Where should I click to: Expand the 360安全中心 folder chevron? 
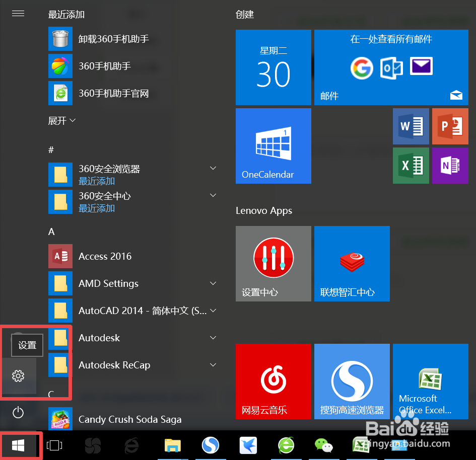[213, 195]
